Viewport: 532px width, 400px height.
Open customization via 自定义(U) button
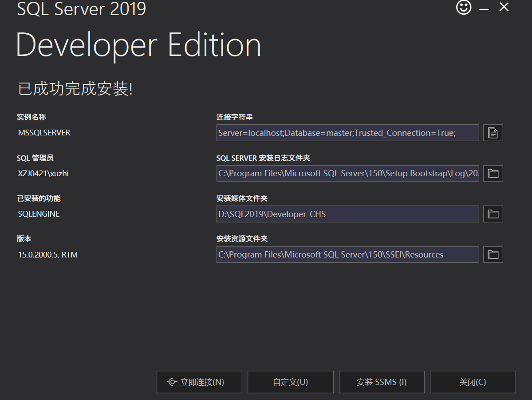pos(290,382)
